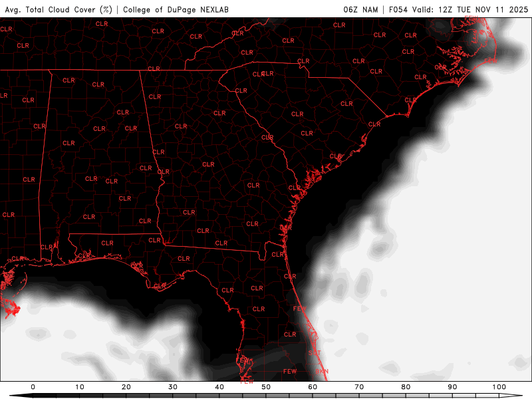Click the SCT station label in Florida
Image resolution: width=532 pixels, height=399 pixels.
click(x=315, y=353)
